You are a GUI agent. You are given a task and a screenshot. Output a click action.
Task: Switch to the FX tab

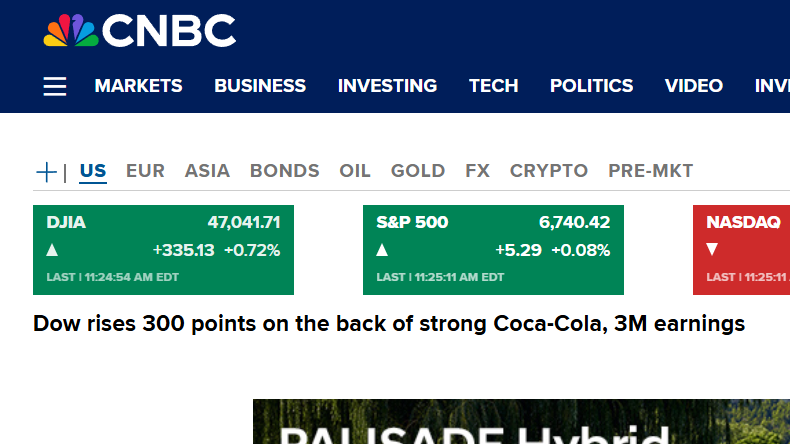click(x=477, y=171)
